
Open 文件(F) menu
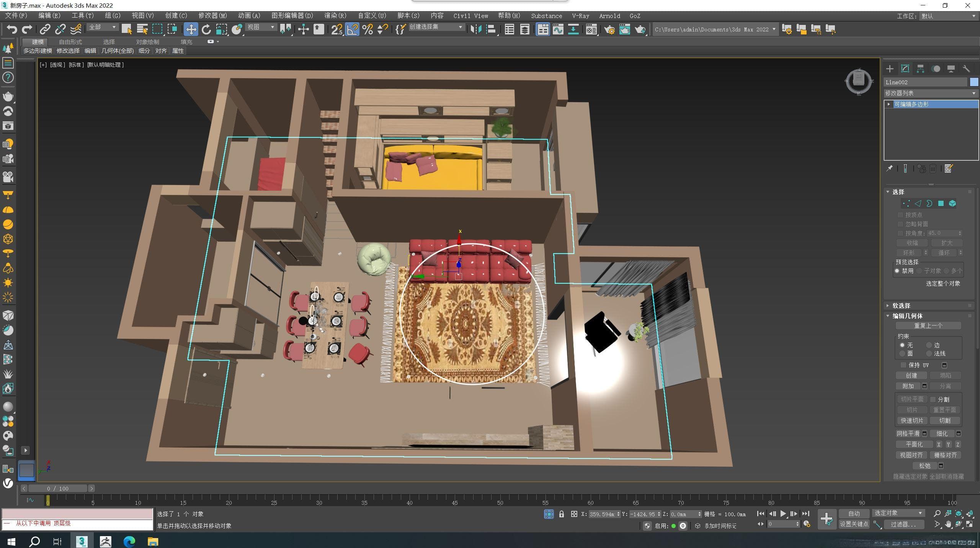click(16, 16)
